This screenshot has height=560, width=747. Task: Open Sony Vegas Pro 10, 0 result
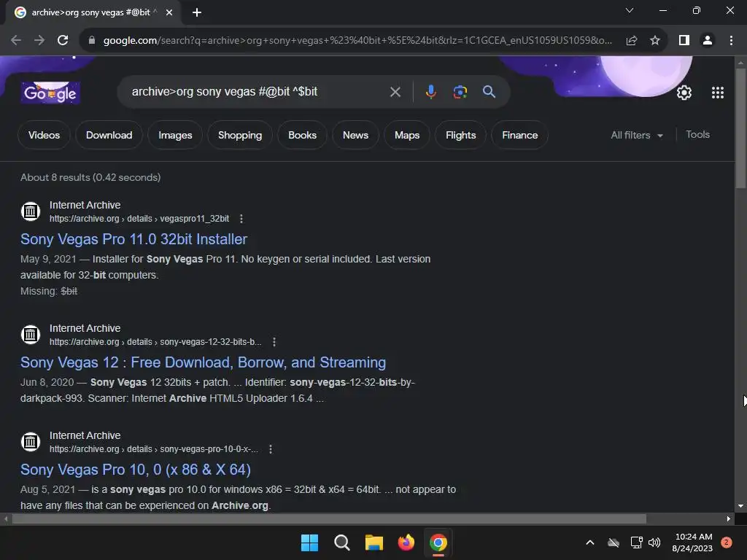135,470
